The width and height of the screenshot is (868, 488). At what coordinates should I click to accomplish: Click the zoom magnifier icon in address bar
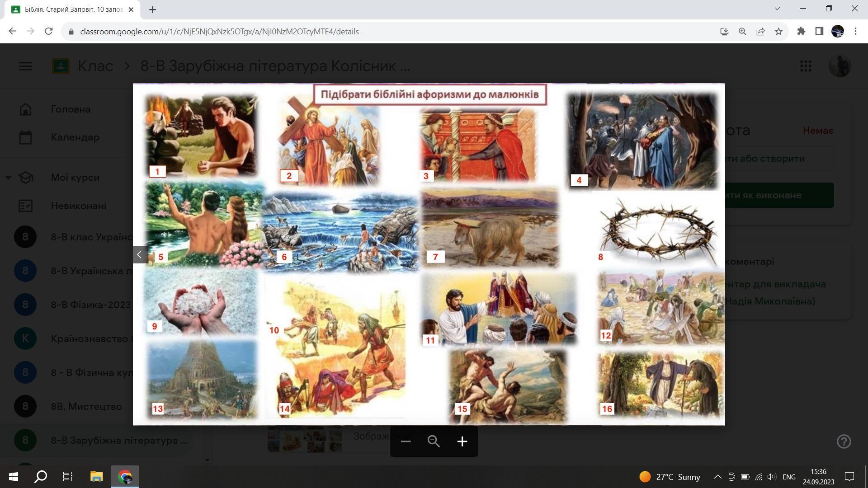click(742, 31)
